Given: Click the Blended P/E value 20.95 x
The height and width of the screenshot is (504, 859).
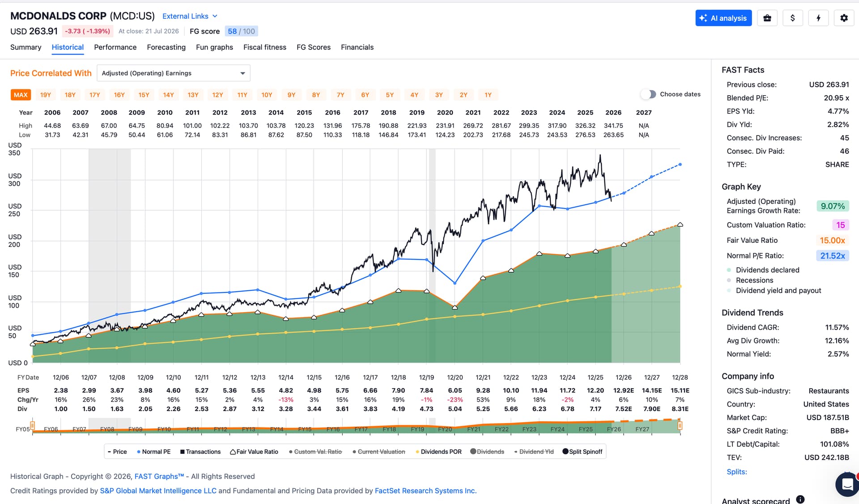Looking at the screenshot, I should point(837,98).
